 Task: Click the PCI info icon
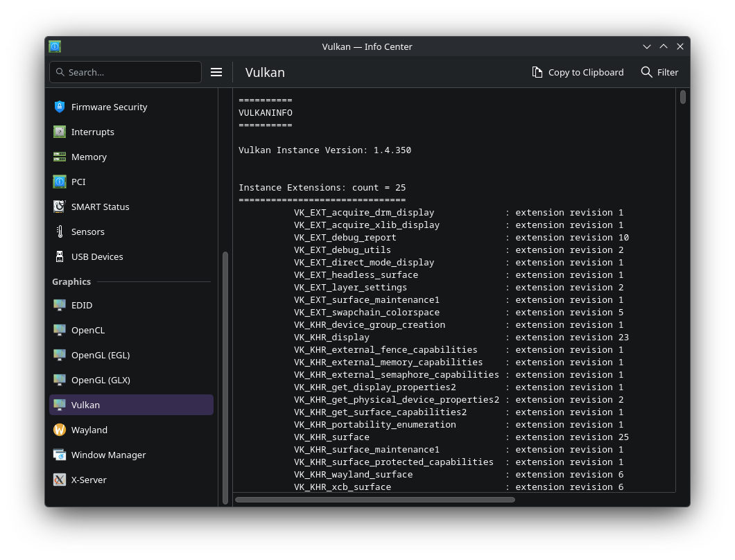click(60, 182)
